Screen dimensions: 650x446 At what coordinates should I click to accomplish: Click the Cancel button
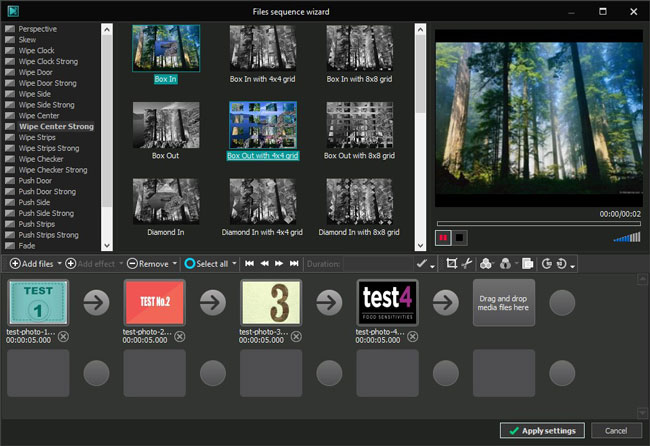[616, 431]
